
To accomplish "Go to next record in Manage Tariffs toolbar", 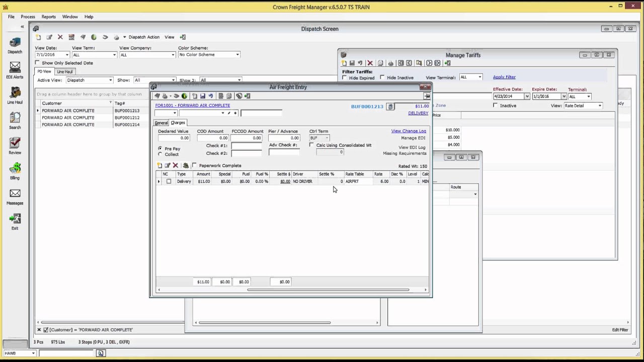I will coord(429,63).
